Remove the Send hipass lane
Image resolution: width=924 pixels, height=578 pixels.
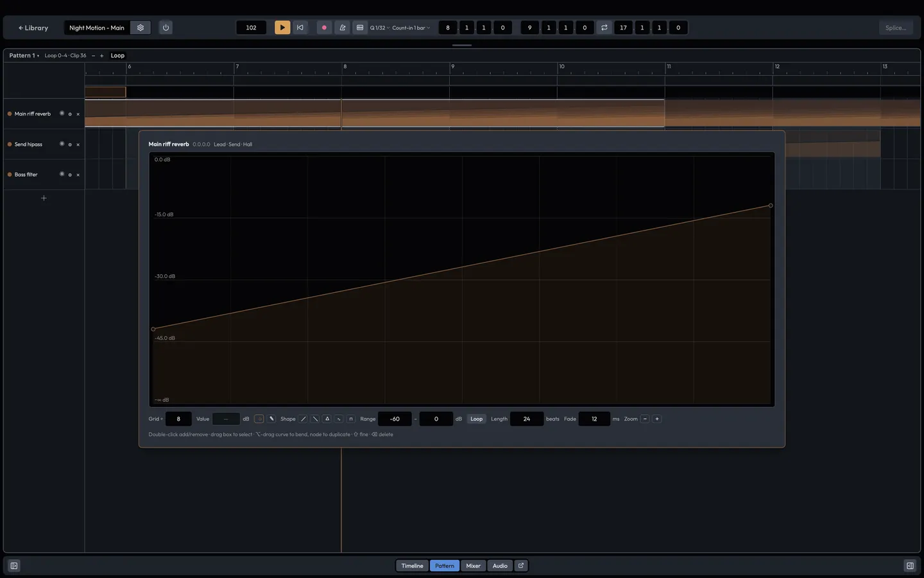(78, 144)
